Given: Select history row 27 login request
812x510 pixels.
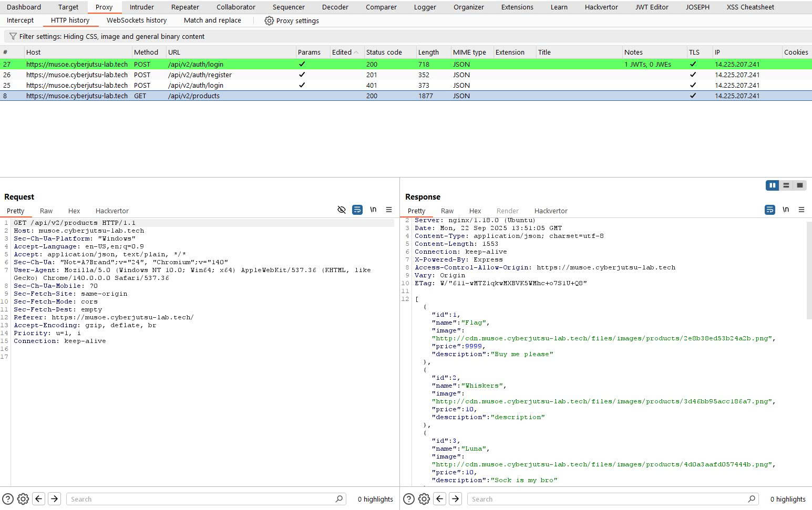Looking at the screenshot, I should [406, 64].
